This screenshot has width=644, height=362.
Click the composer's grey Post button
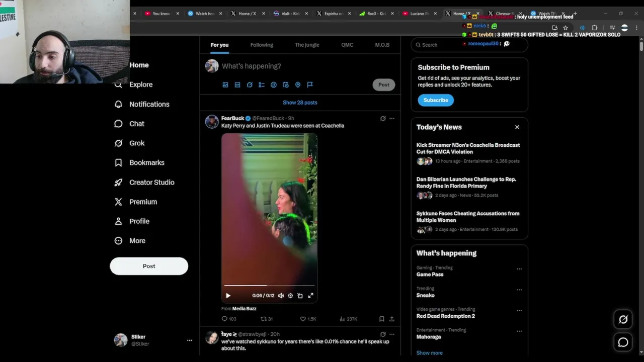(384, 84)
